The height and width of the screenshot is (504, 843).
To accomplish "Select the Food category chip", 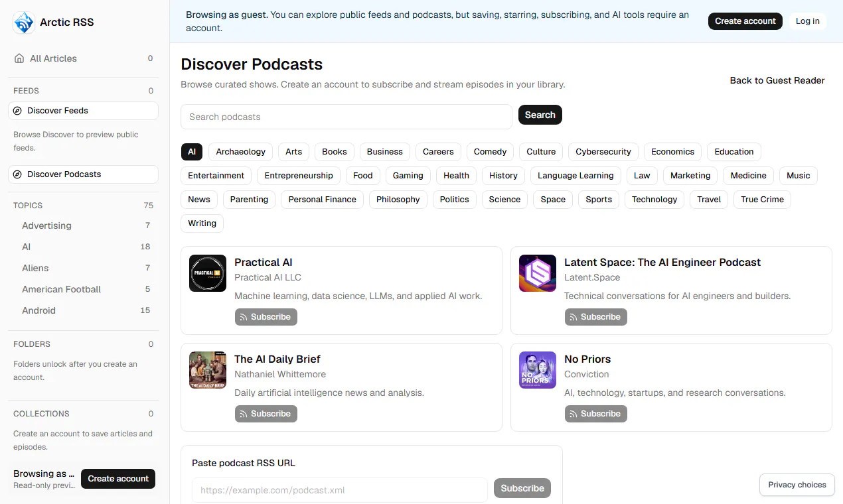I will pyautogui.click(x=363, y=176).
